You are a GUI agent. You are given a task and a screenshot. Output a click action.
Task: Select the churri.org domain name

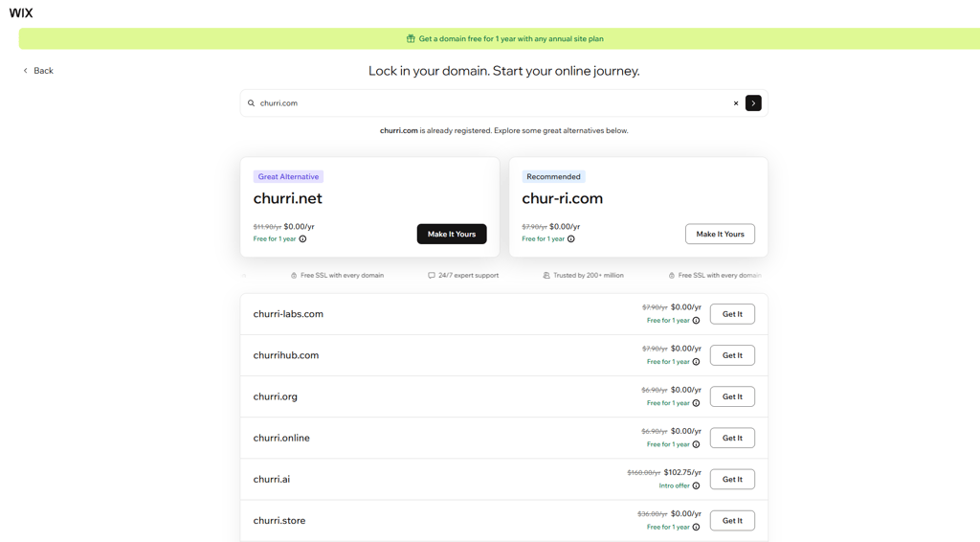(x=275, y=396)
